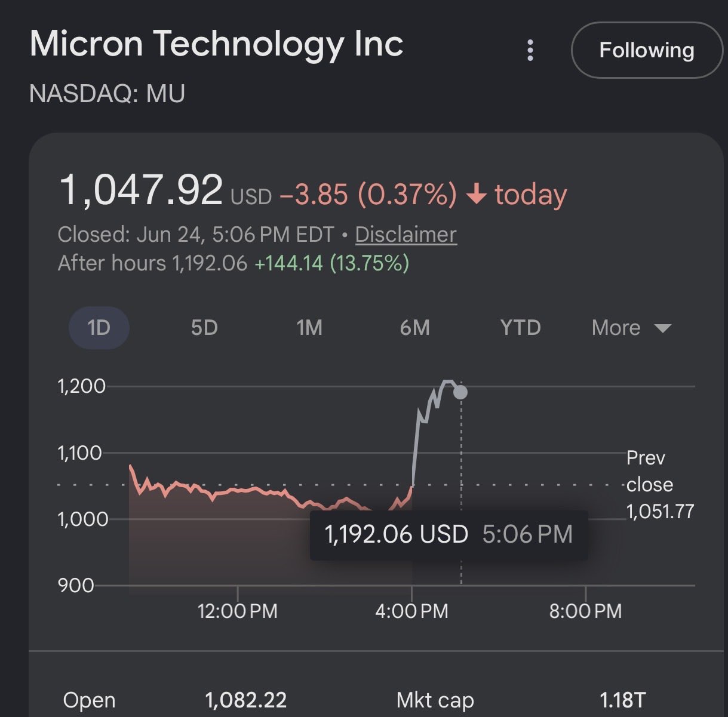Click the 4:00 PM axis marker
The height and width of the screenshot is (717, 728).
point(411,611)
